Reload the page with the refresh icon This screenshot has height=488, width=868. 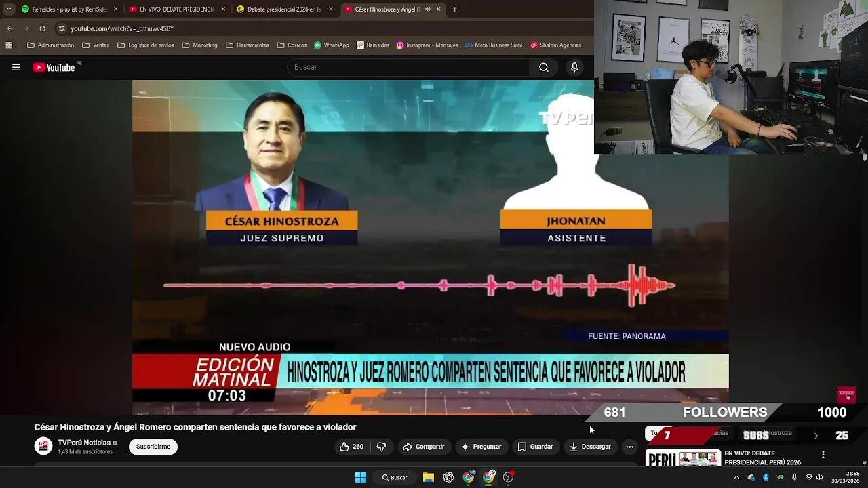click(42, 28)
